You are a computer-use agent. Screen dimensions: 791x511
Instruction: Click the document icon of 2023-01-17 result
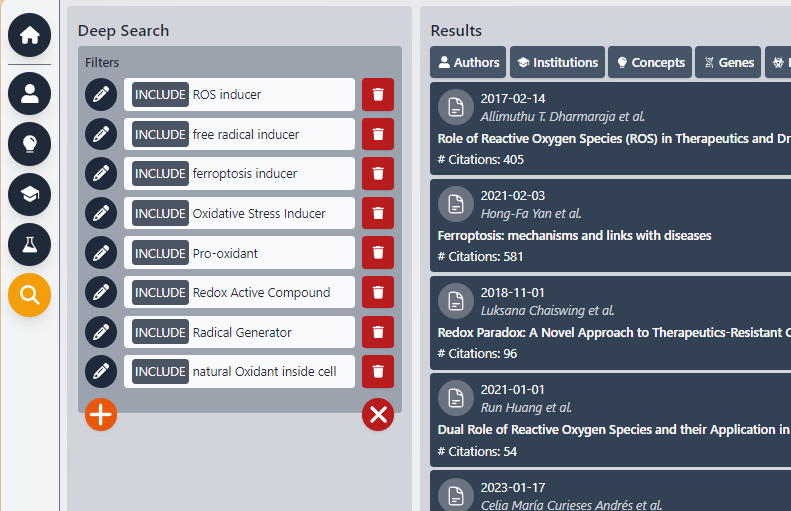pos(456,495)
